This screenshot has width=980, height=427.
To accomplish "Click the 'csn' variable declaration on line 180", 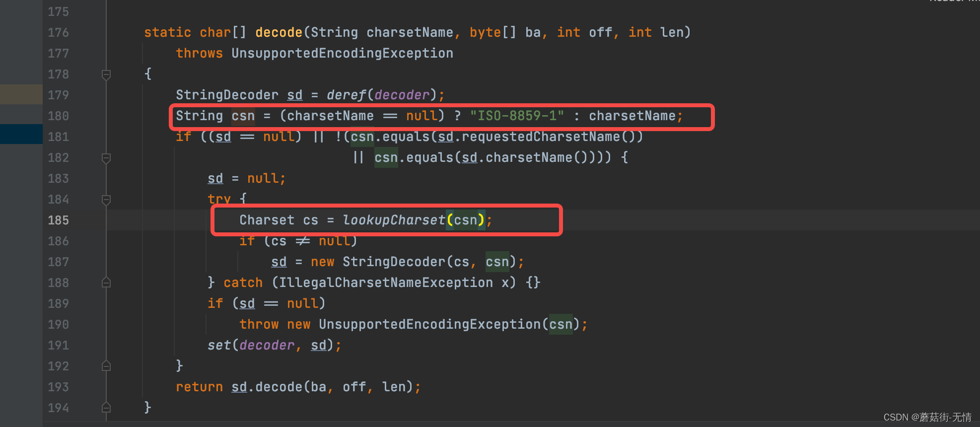I will [x=243, y=116].
